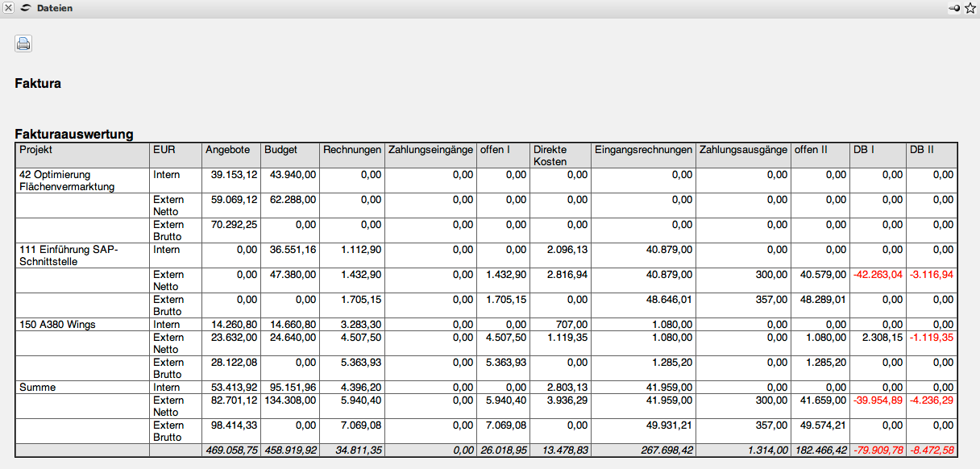Pin the panel with the pushpin icon
This screenshot has width=980, height=469.
[x=956, y=8]
